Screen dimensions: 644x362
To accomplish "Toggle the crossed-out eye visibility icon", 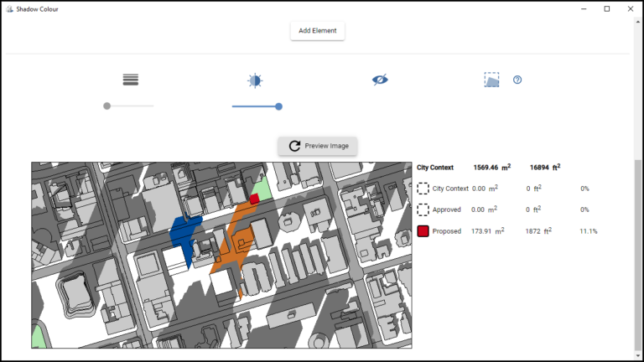I will (x=380, y=80).
